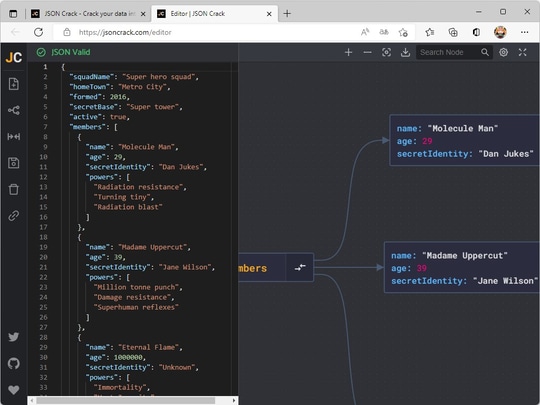The height and width of the screenshot is (405, 540).
Task: Click the Molecule Man node in the graph
Action: click(465, 141)
